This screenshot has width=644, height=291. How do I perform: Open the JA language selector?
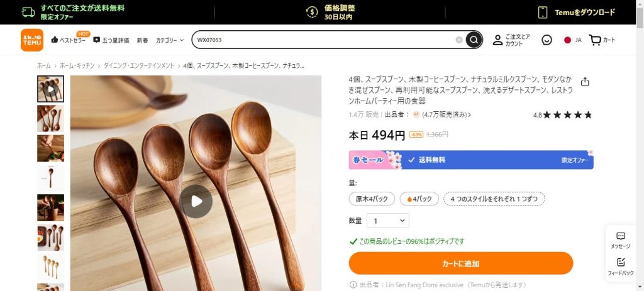click(572, 40)
